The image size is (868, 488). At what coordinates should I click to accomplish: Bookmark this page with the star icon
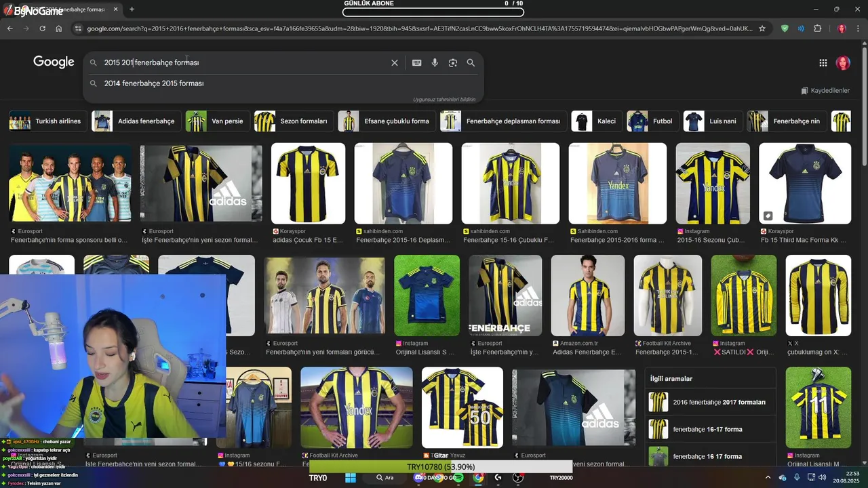tap(762, 28)
